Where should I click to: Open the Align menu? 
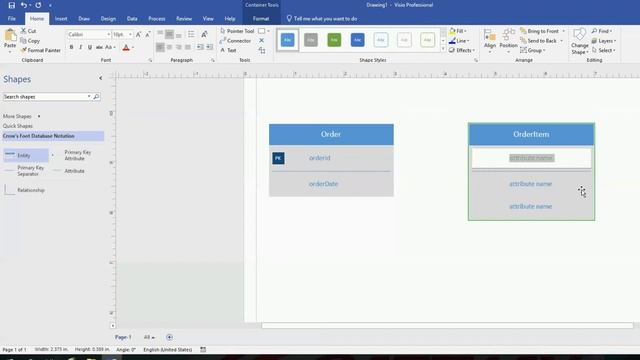pyautogui.click(x=490, y=41)
